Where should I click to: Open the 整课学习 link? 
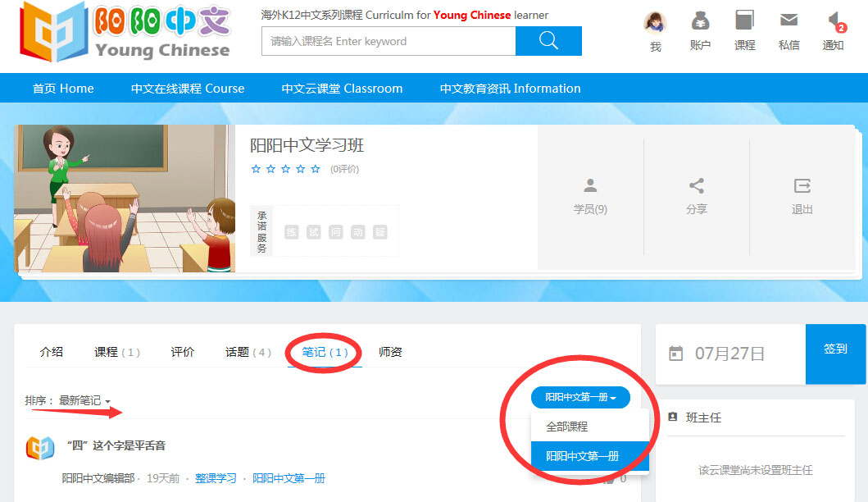point(216,478)
